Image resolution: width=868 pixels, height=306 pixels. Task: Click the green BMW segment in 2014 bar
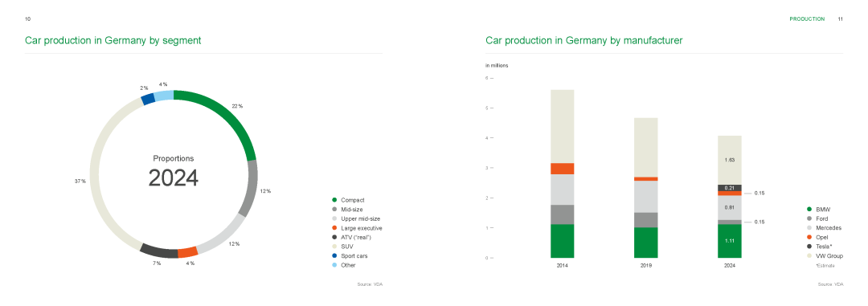[563, 241]
